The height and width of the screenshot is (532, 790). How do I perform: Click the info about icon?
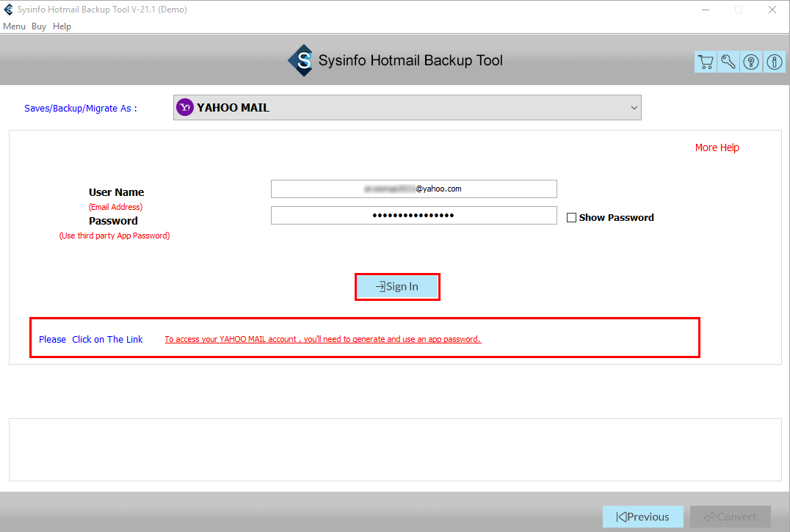click(x=775, y=62)
